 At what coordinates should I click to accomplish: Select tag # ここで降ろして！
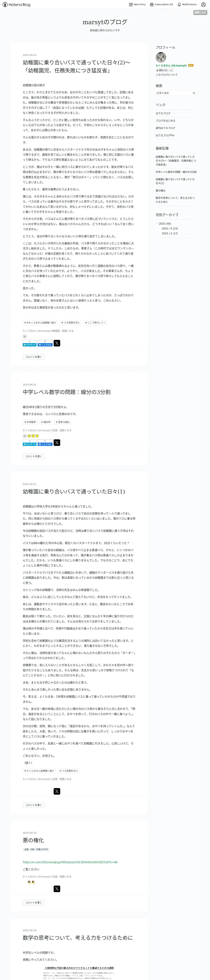click(x=95, y=323)
